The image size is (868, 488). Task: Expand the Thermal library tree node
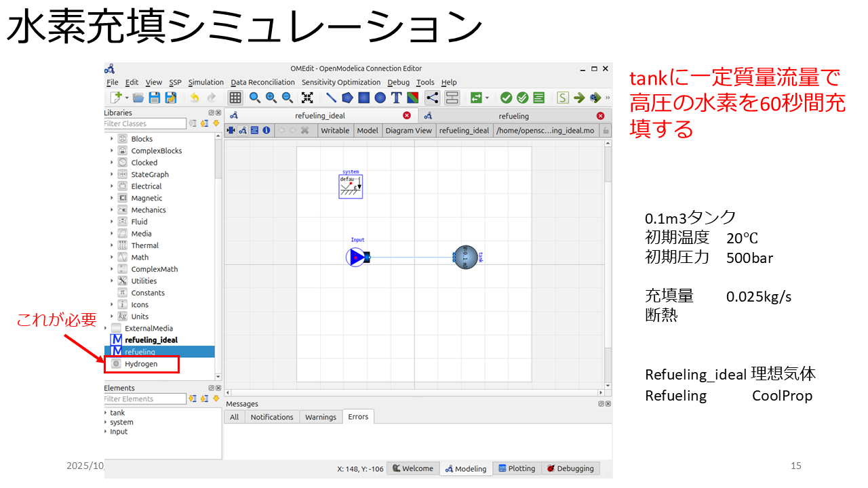pyautogui.click(x=112, y=245)
